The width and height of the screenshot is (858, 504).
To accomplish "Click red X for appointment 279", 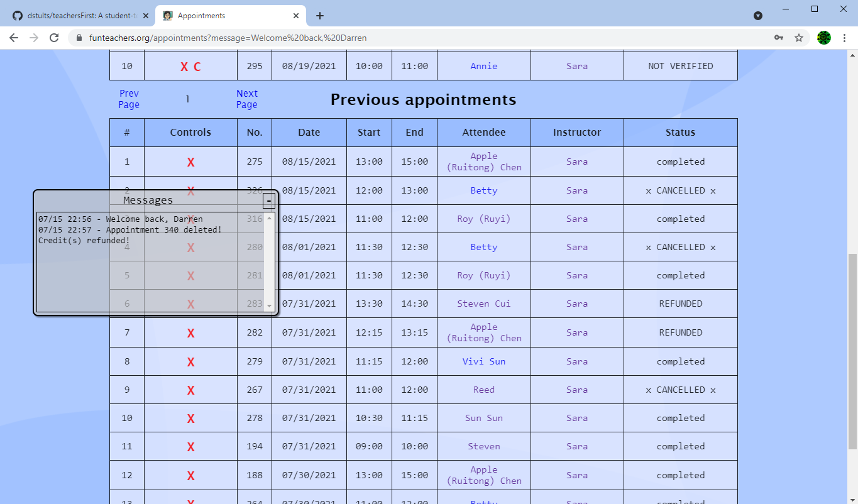I will pyautogui.click(x=190, y=362).
